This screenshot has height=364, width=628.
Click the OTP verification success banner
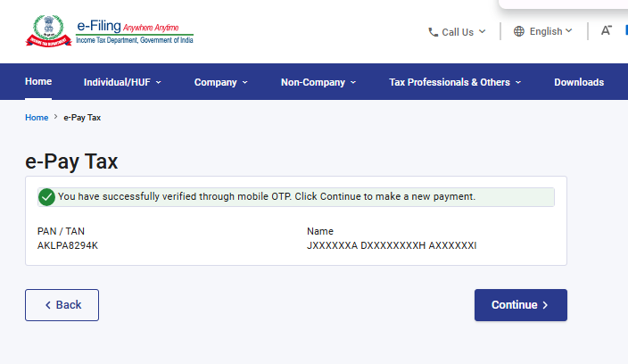pyautogui.click(x=296, y=197)
